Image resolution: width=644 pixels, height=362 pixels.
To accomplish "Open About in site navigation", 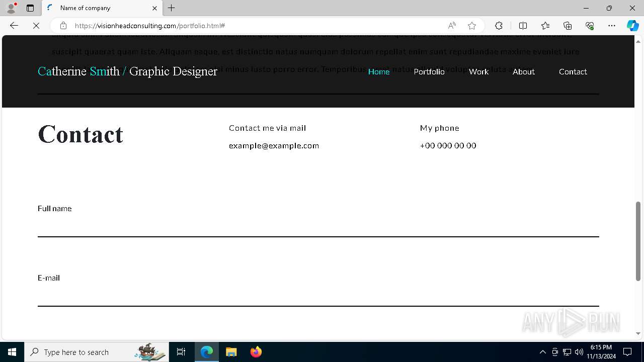I will point(524,71).
